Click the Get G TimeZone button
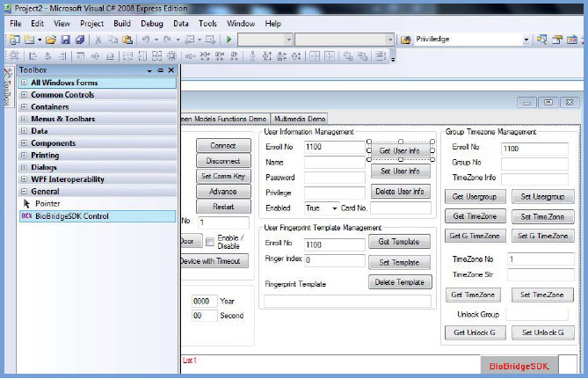The image size is (588, 379). coord(475,236)
